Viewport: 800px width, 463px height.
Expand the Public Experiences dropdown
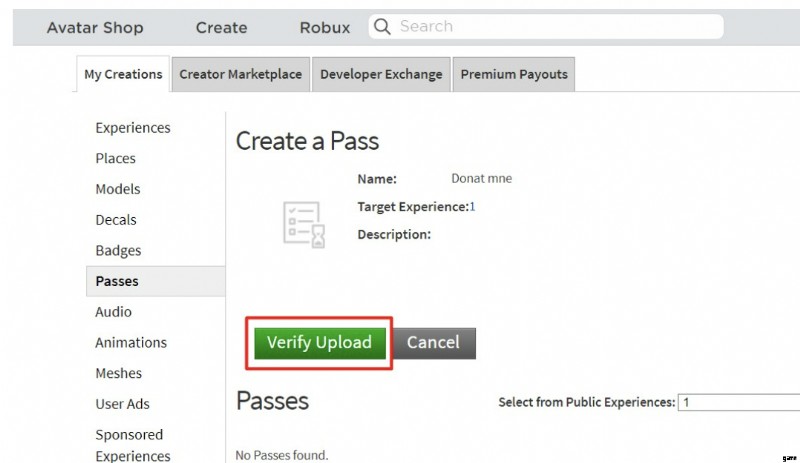[738, 402]
